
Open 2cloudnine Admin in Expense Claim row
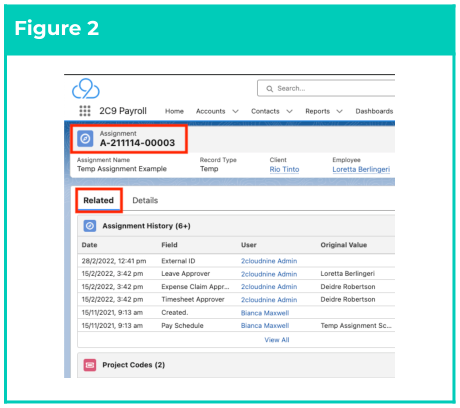tap(269, 287)
